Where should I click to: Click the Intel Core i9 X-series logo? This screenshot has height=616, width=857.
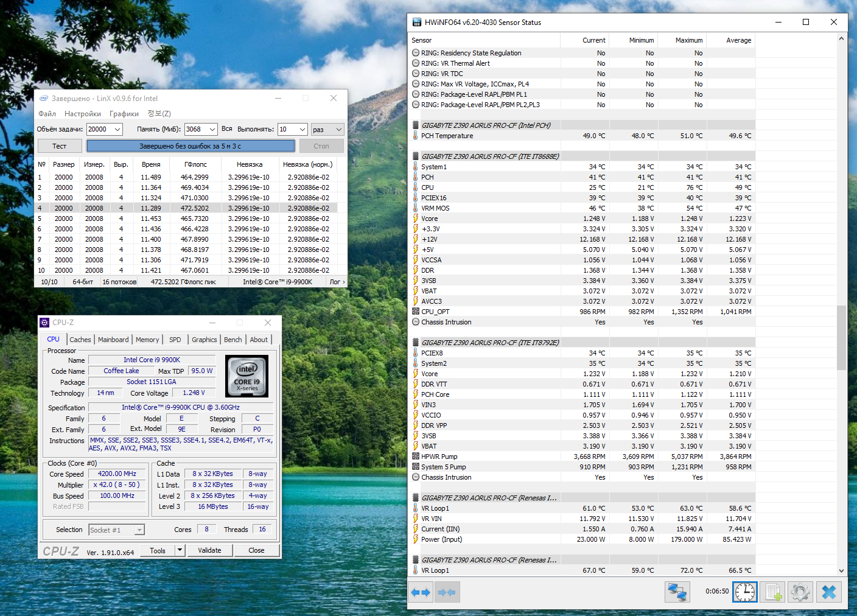pyautogui.click(x=247, y=376)
